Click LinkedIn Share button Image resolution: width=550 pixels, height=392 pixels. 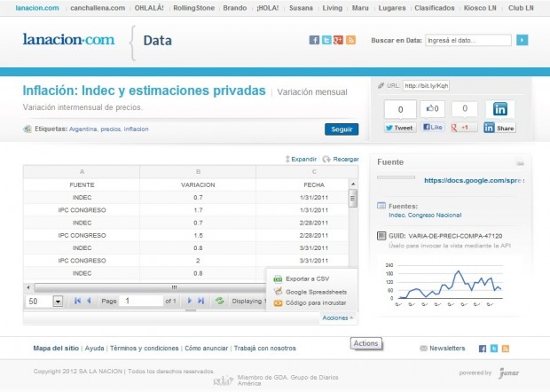[499, 128]
